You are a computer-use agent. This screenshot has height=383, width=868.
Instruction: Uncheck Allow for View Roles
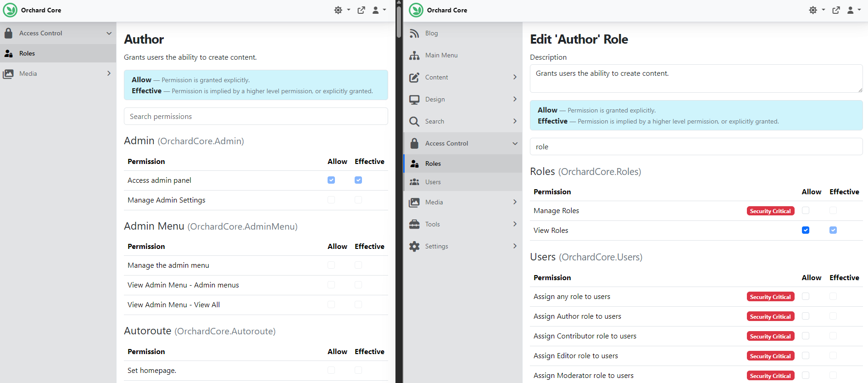point(806,230)
